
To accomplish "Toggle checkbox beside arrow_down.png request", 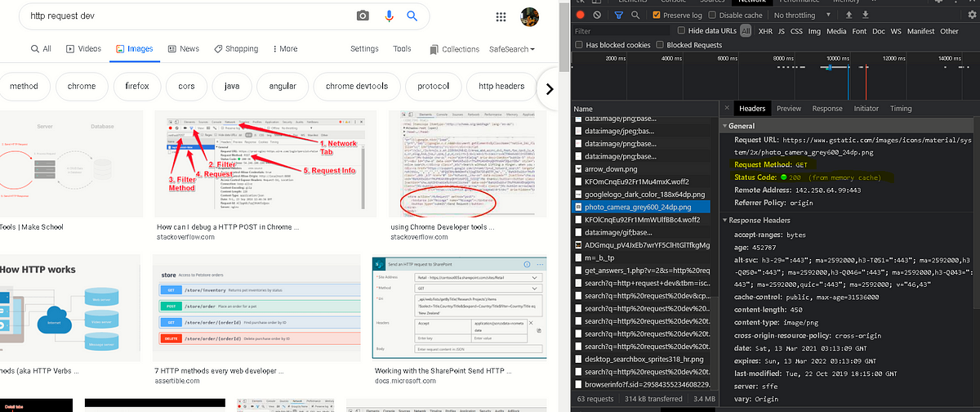I will pyautogui.click(x=577, y=169).
